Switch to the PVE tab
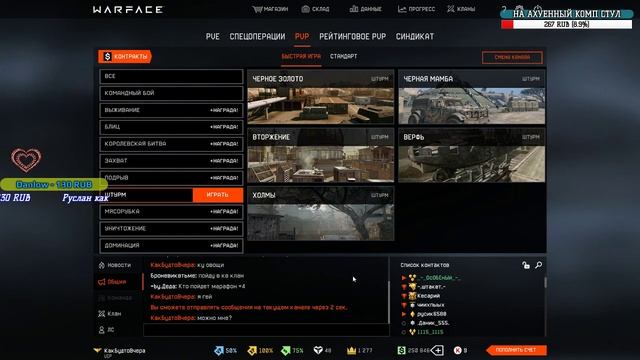The height and width of the screenshot is (360, 640). (213, 37)
